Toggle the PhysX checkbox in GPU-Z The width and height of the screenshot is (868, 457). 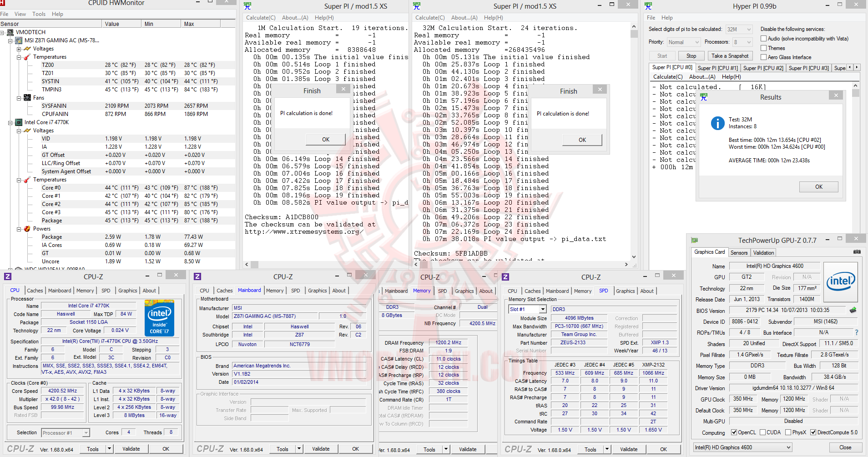[x=788, y=432]
